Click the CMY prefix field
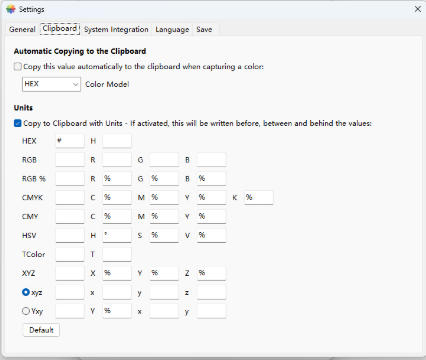 70,216
